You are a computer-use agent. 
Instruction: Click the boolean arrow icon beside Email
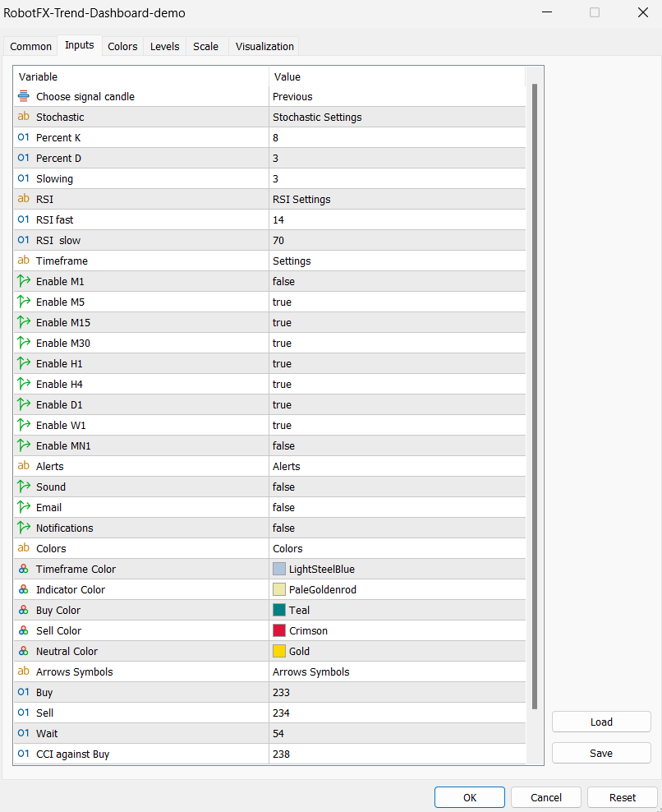click(x=23, y=507)
